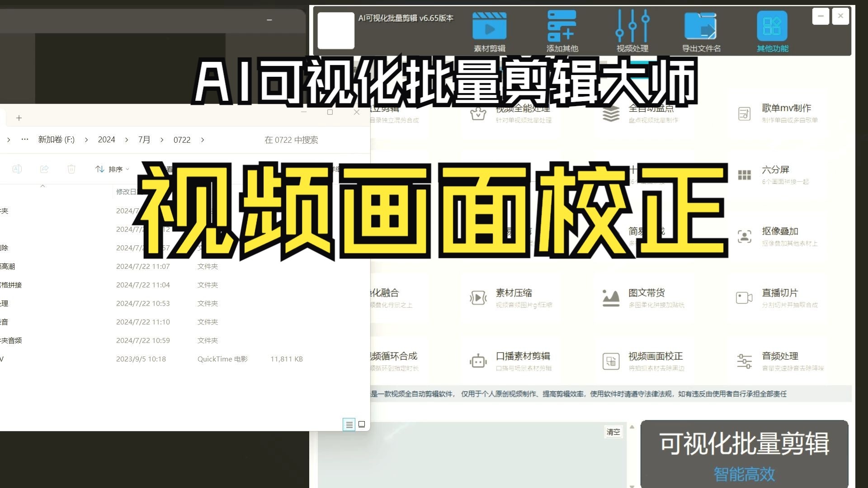Open the 排序 sort dropdown in Explorer
868x488 pixels.
[x=113, y=169]
